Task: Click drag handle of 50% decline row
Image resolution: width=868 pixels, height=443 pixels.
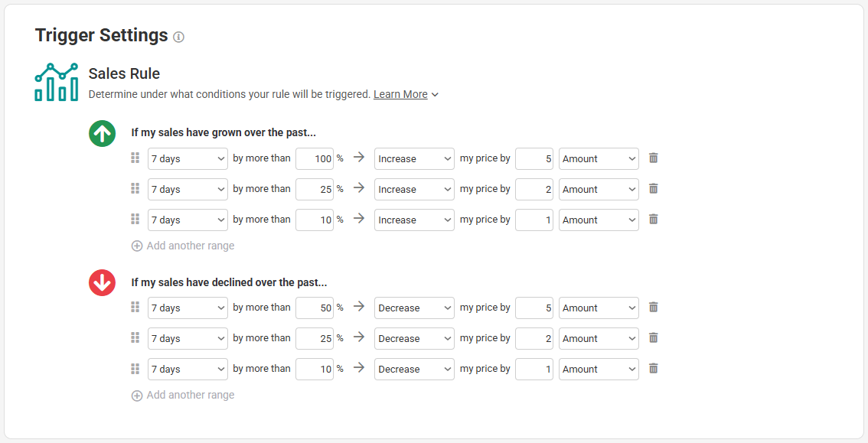Action: [x=135, y=307]
